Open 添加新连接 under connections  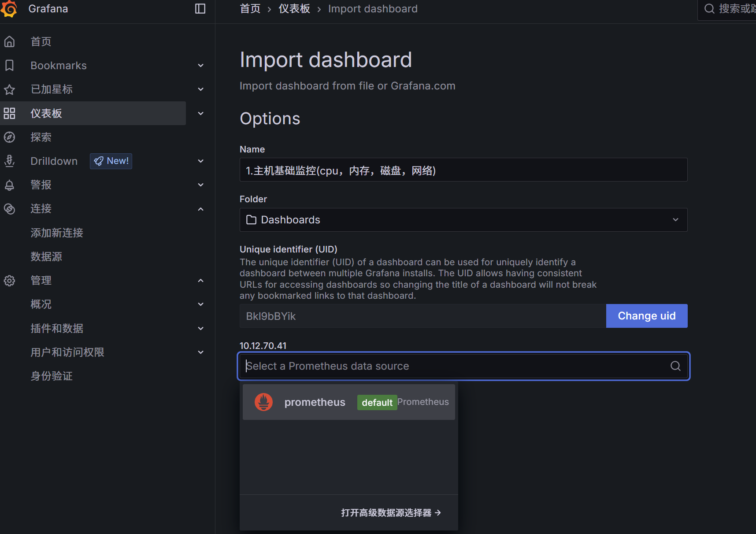[x=57, y=233]
